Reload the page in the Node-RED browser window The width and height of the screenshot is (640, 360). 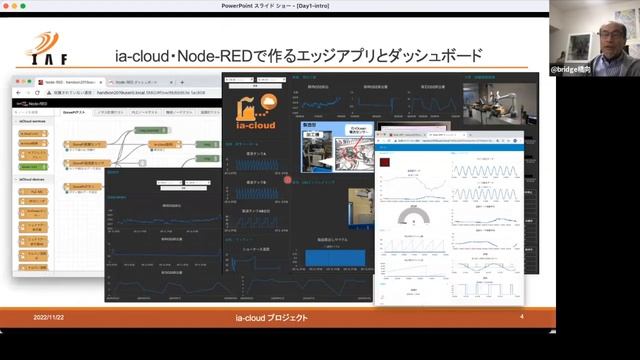click(37, 93)
